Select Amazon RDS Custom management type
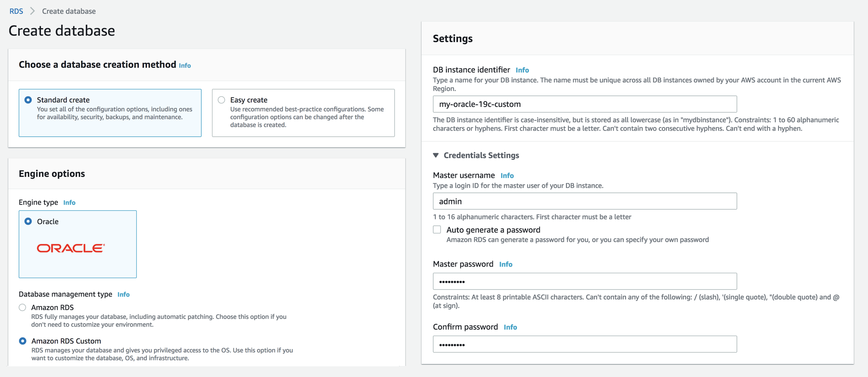This screenshot has height=377, width=868. point(23,341)
